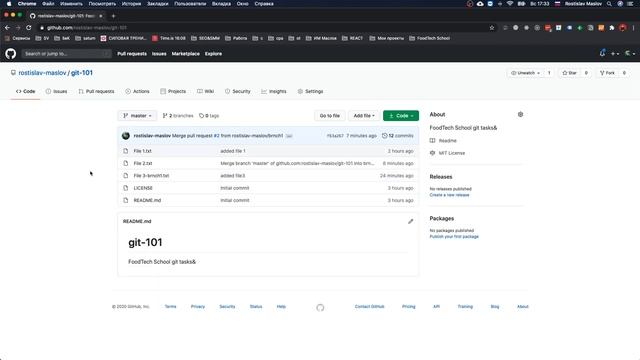
Task: Go back with browser back arrow
Action: 7,27
